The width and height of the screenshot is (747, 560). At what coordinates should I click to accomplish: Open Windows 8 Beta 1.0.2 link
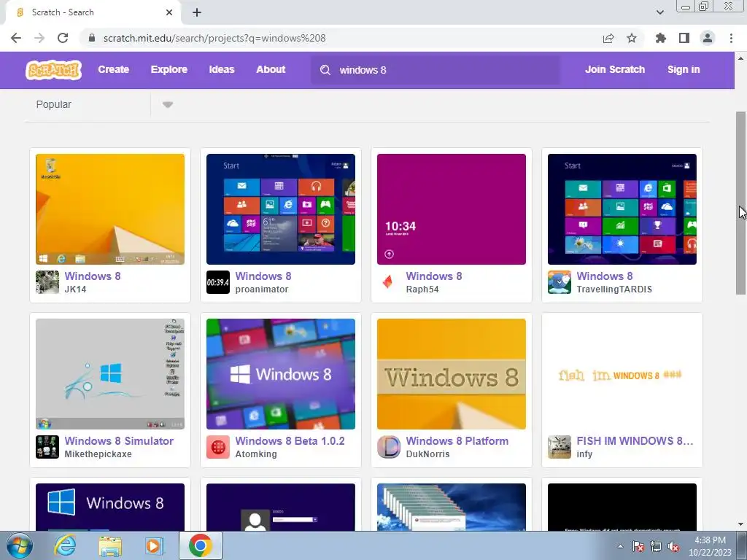(290, 441)
